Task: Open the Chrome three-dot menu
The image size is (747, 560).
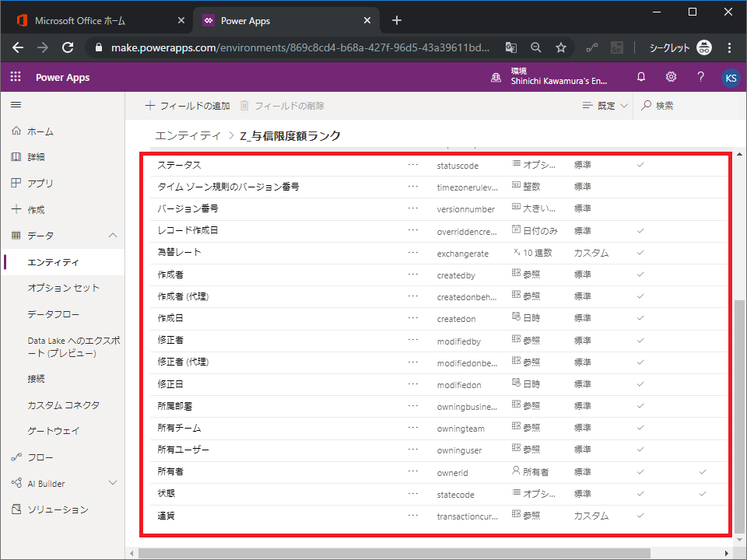Action: [x=729, y=47]
